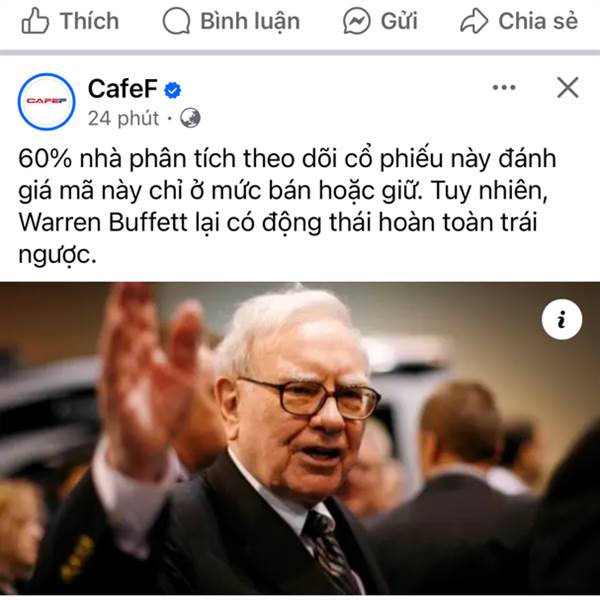The height and width of the screenshot is (600, 600).
Task: Open the CafeF page name link
Action: [x=122, y=88]
